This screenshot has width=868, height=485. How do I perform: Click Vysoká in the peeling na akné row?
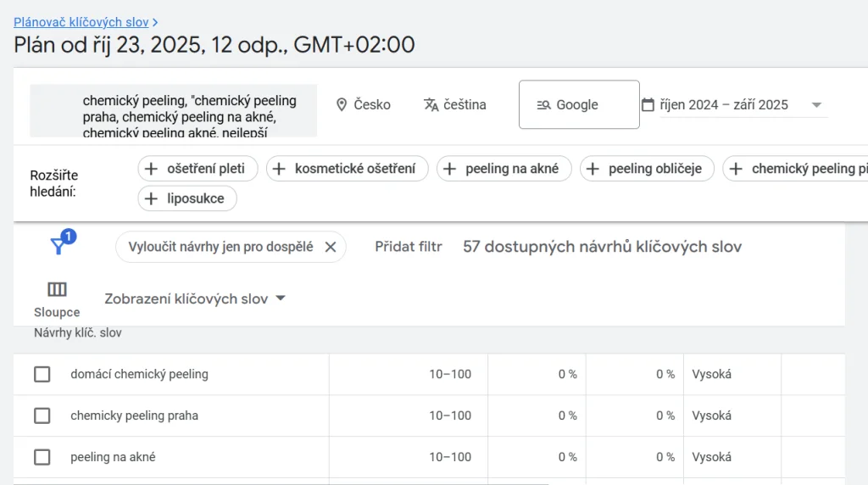(x=711, y=457)
